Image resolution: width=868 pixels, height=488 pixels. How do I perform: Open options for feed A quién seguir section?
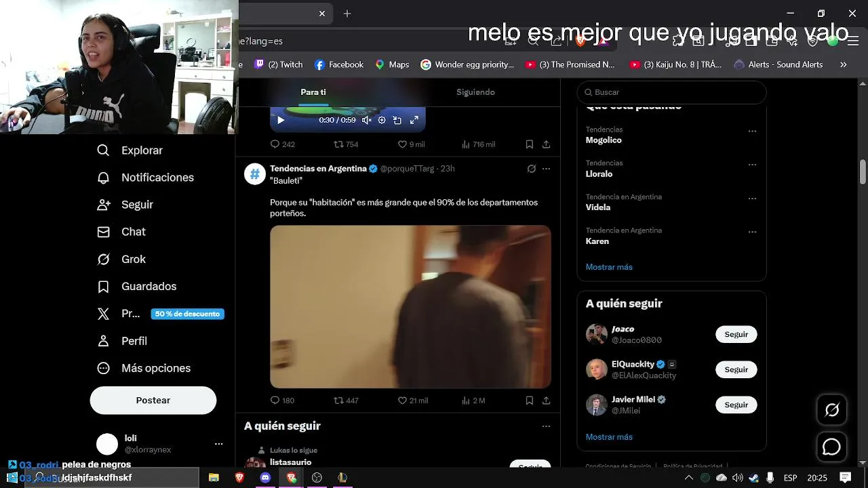546,426
